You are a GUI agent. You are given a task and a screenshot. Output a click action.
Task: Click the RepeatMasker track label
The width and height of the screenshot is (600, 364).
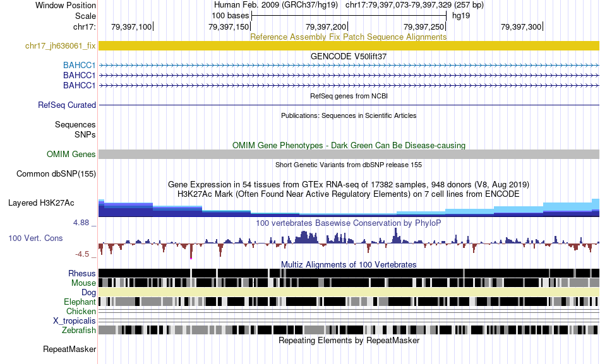[69, 349]
